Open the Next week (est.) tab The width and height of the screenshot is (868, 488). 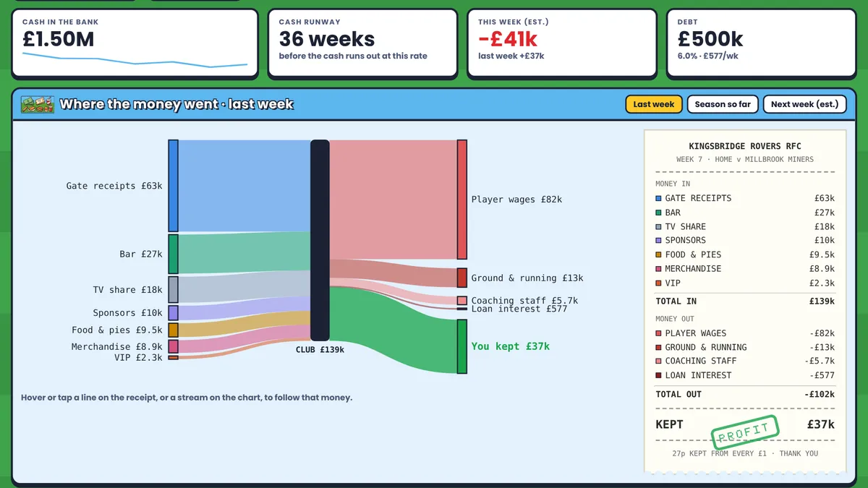coord(804,104)
